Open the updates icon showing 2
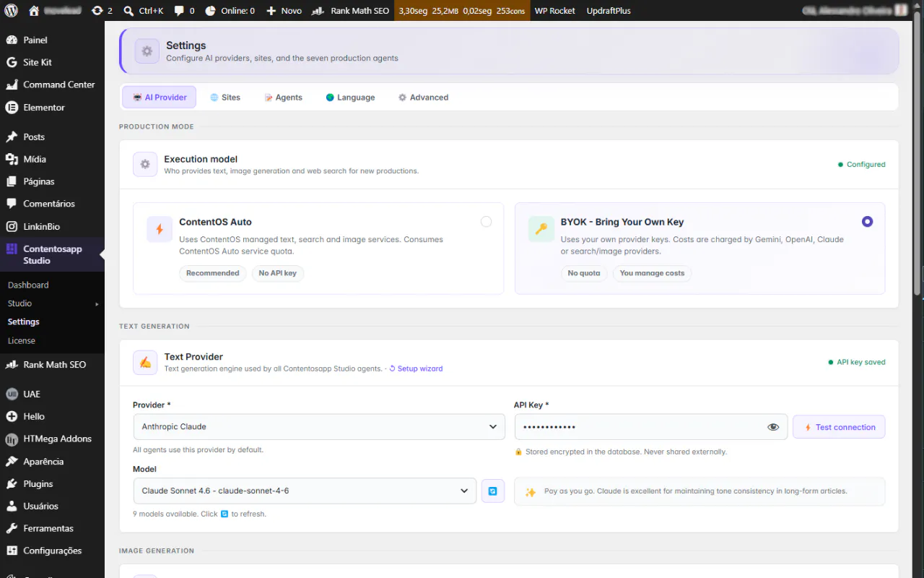 point(102,11)
